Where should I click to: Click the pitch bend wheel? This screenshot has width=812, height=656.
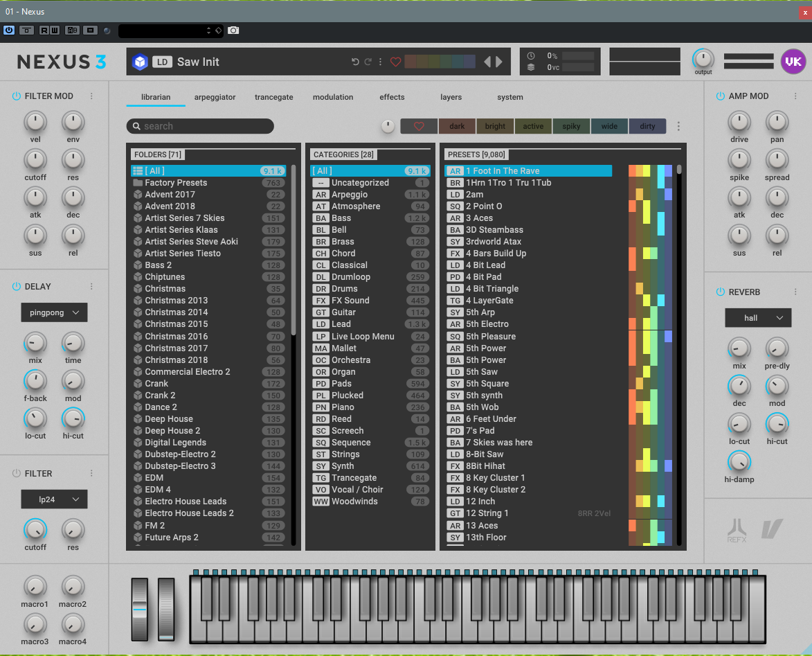[140, 609]
